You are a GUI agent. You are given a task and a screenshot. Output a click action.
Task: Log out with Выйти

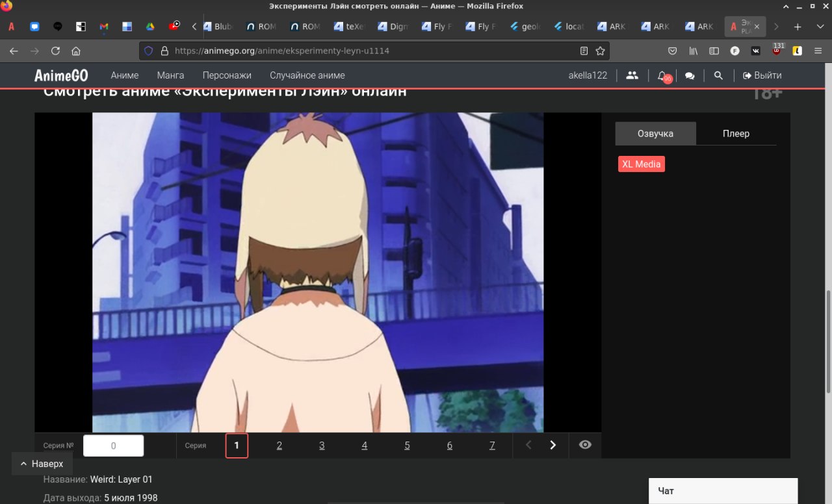(x=762, y=75)
